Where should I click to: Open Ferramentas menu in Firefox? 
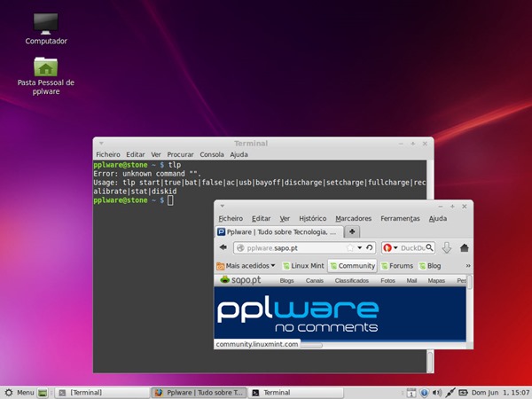(400, 218)
